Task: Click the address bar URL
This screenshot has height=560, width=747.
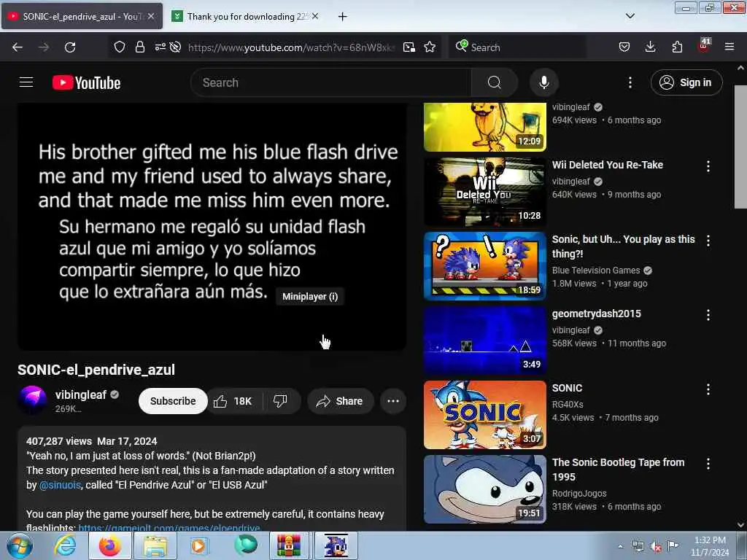Action: coord(291,47)
